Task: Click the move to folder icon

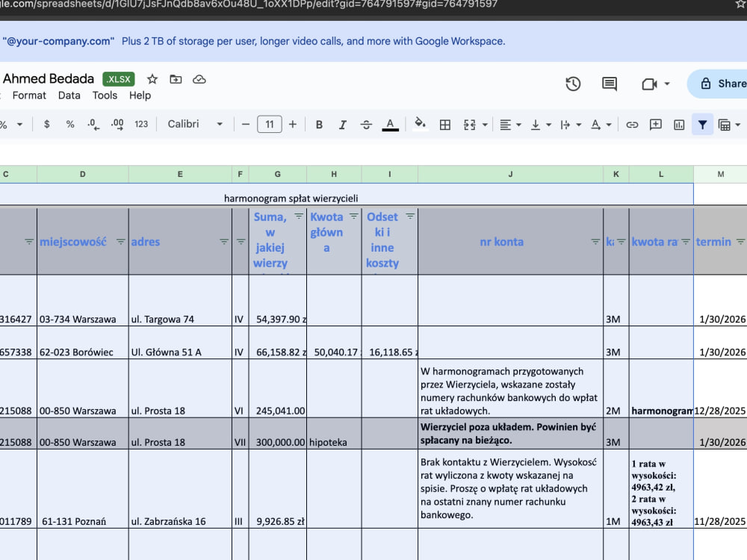Action: 176,79
